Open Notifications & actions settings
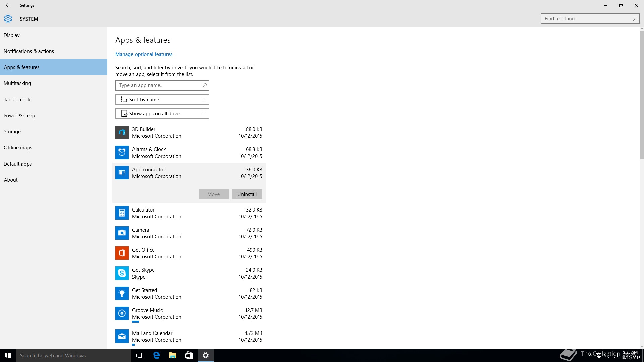The height and width of the screenshot is (362, 644). pyautogui.click(x=54, y=51)
